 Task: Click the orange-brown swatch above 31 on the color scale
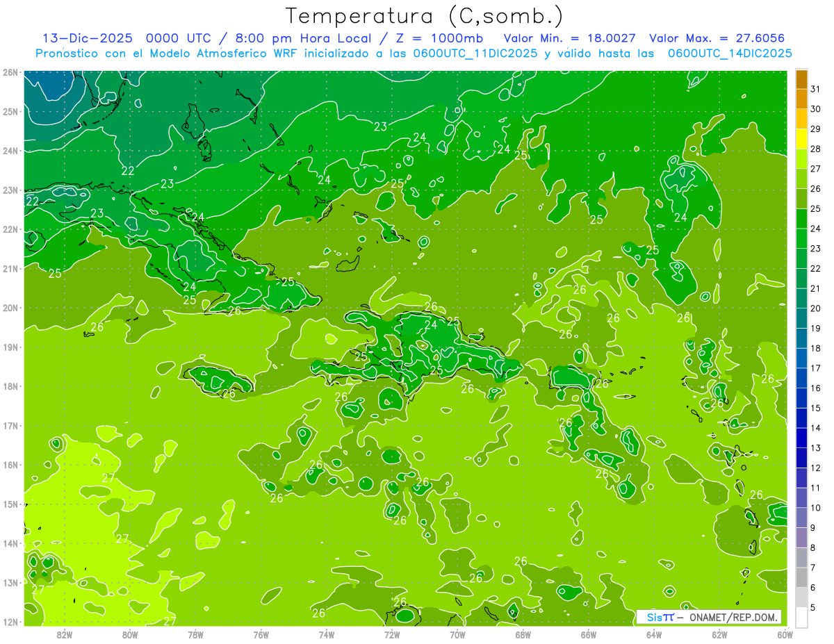(x=801, y=79)
